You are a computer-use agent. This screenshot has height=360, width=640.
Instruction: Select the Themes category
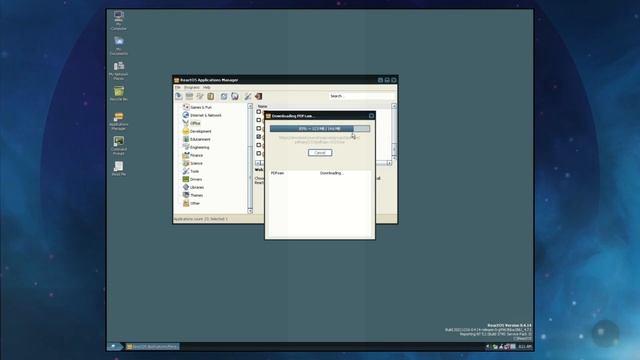click(193, 195)
